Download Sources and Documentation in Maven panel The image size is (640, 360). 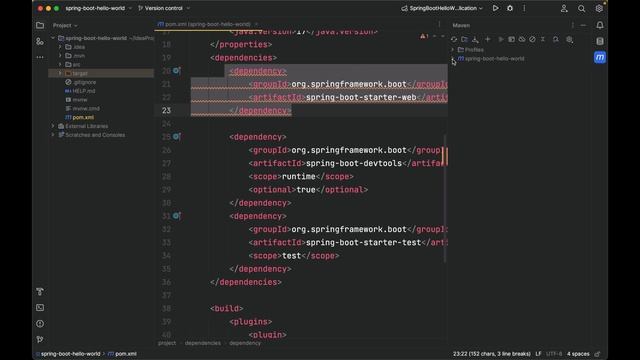tap(475, 39)
